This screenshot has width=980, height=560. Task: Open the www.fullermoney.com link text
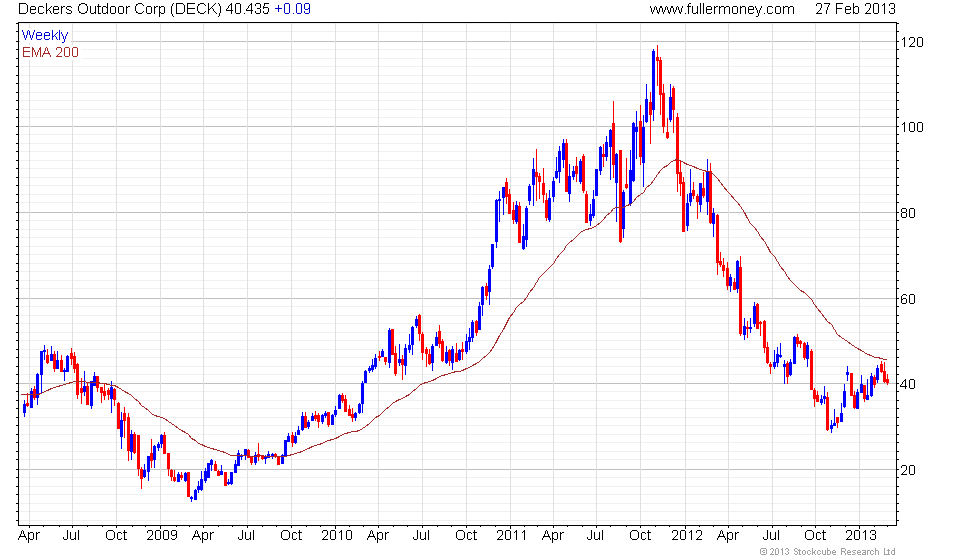tap(722, 9)
